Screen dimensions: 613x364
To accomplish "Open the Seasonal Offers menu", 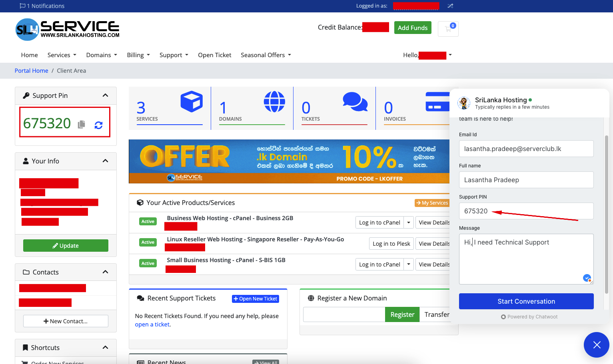I will [x=266, y=55].
